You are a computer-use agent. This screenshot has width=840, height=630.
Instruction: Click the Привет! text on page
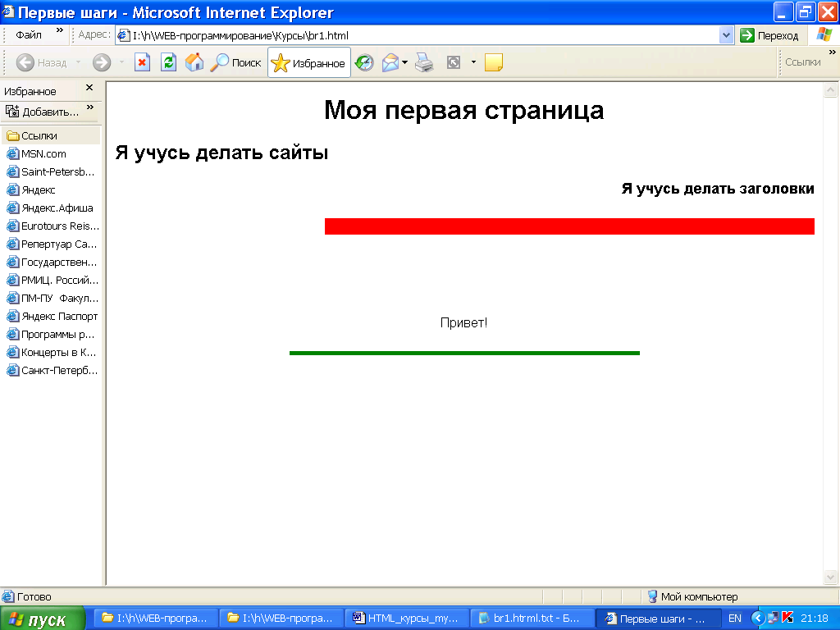[x=464, y=322]
